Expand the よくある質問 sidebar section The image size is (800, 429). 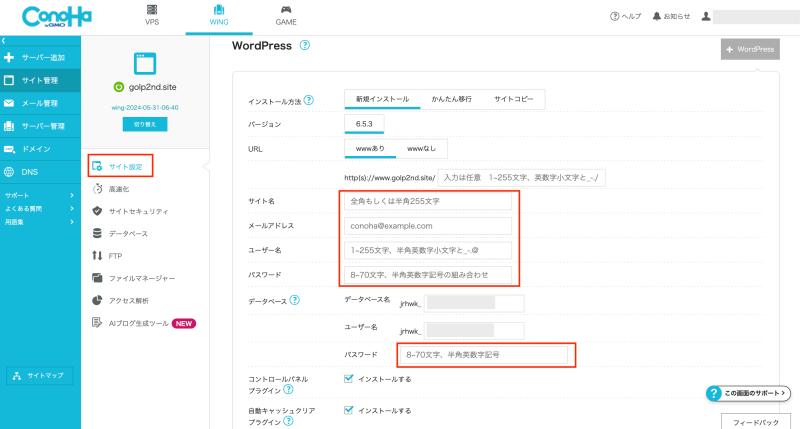[72, 208]
